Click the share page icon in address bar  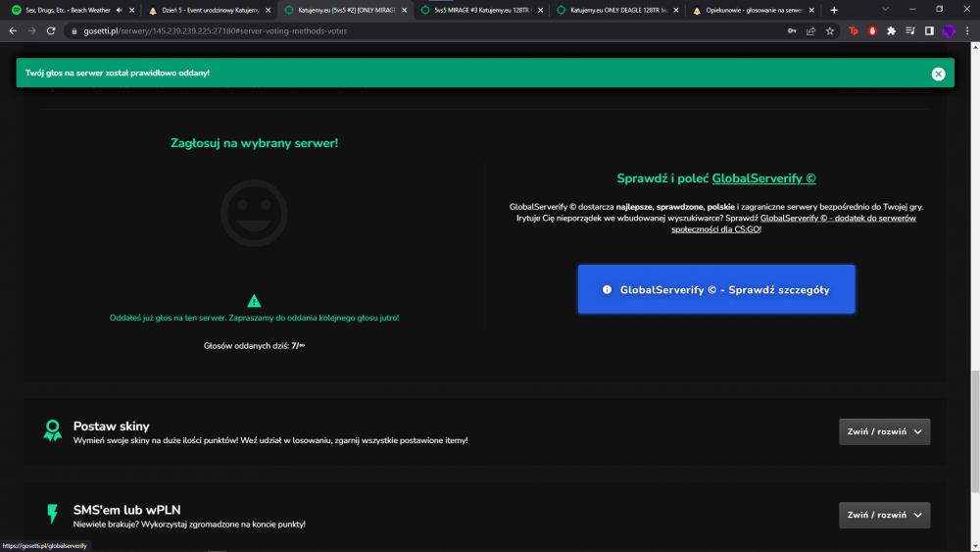pos(810,30)
